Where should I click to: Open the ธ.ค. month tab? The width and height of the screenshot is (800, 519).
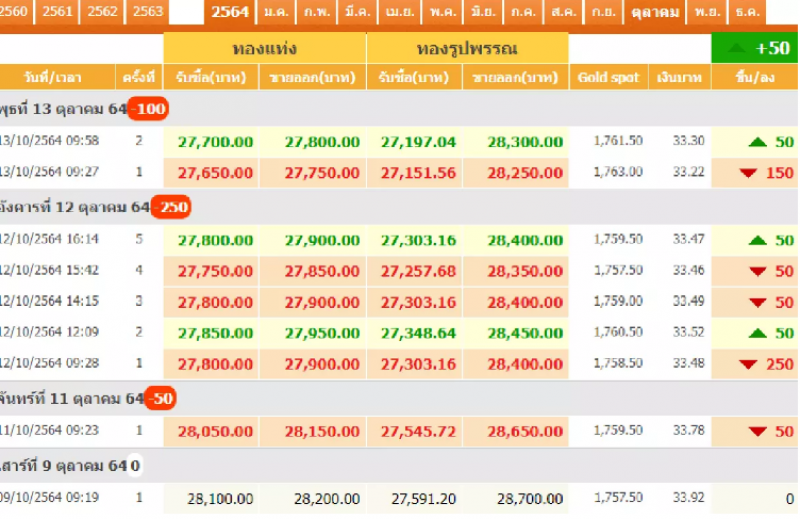pos(746,12)
